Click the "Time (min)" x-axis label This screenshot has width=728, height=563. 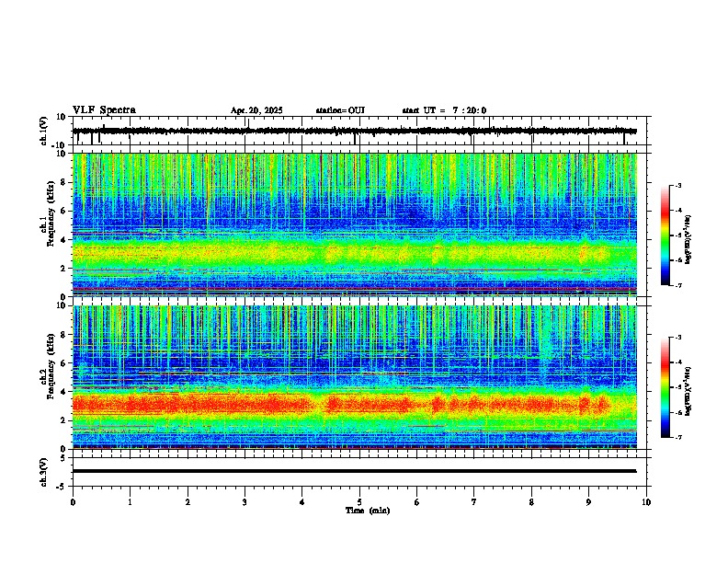click(368, 511)
